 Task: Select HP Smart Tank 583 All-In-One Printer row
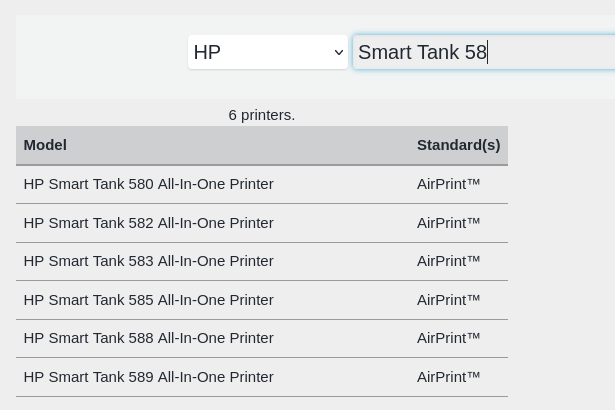pos(262,261)
